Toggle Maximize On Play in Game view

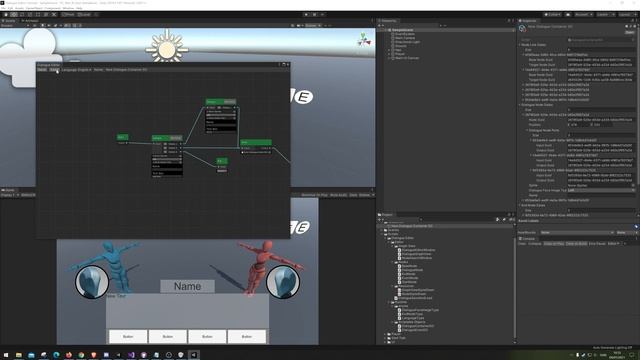tap(314, 195)
